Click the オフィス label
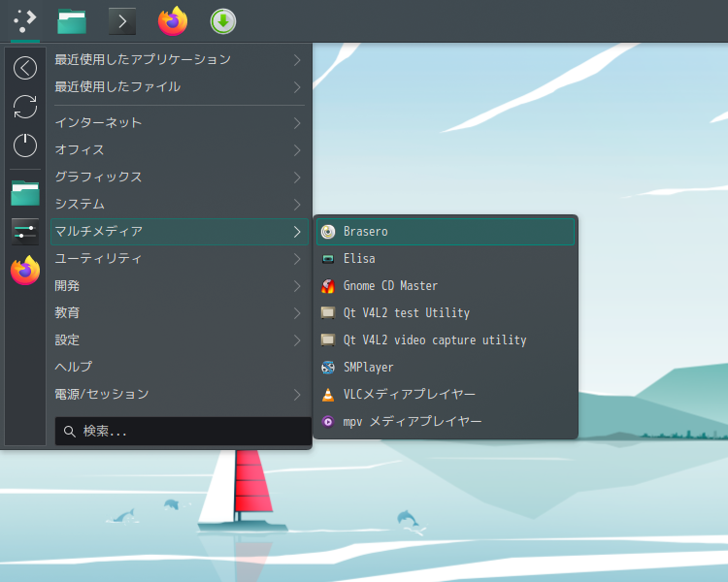 coord(80,150)
